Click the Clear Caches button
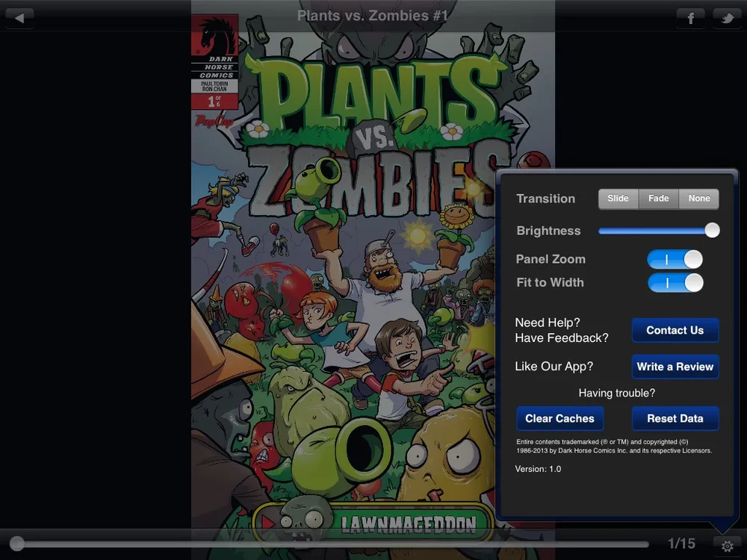Screen dimensions: 747x560 (x=560, y=419)
